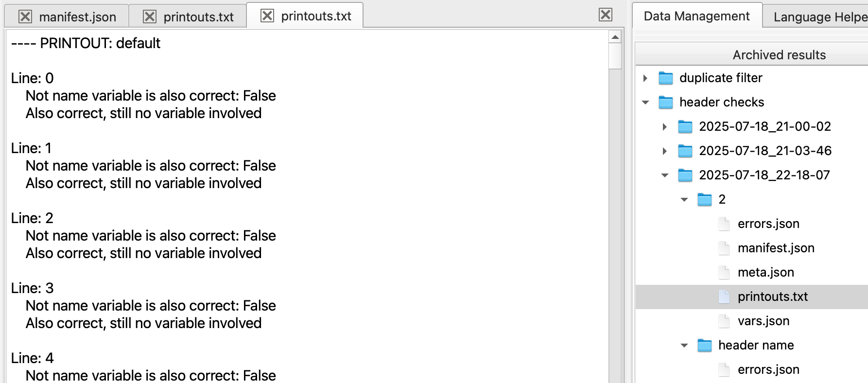Expand the 2025-07-18_21-00-02 folder
Screen dimensions: 868x383
[x=664, y=126]
